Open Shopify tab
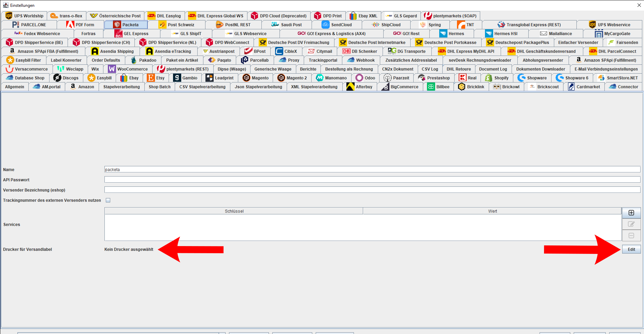The image size is (644, 334). tap(497, 78)
